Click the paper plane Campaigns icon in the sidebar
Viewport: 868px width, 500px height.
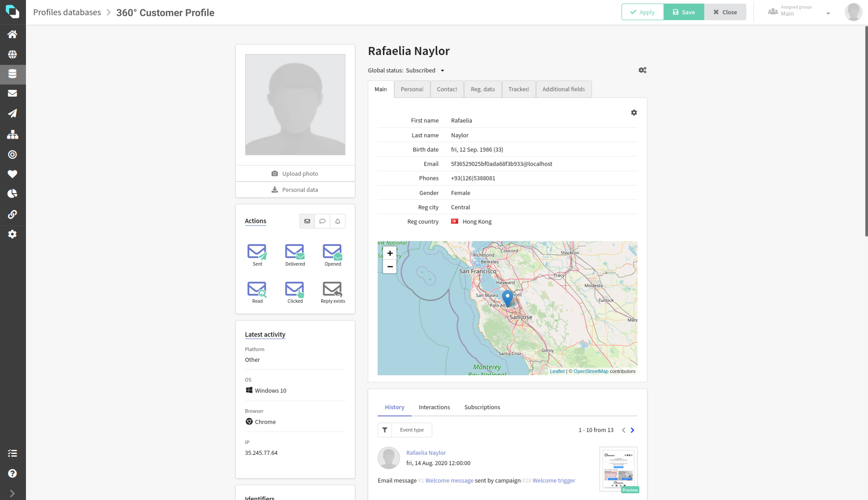point(12,113)
